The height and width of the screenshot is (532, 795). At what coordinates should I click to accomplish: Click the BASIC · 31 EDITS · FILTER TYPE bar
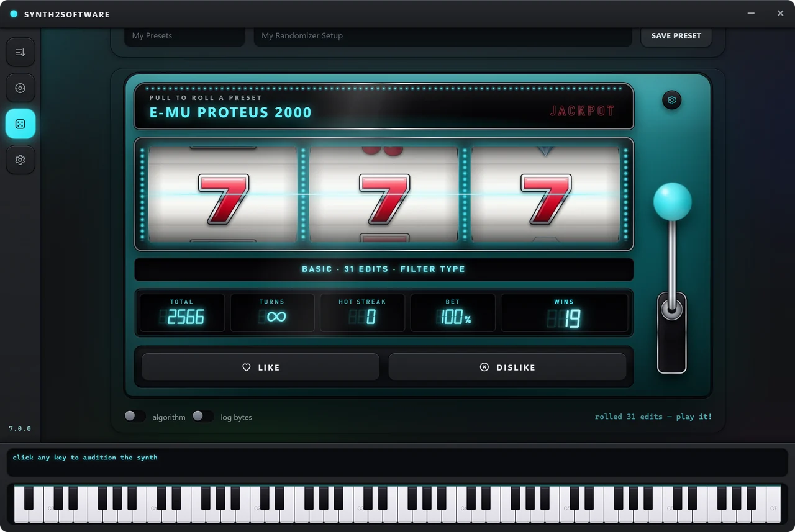click(384, 269)
